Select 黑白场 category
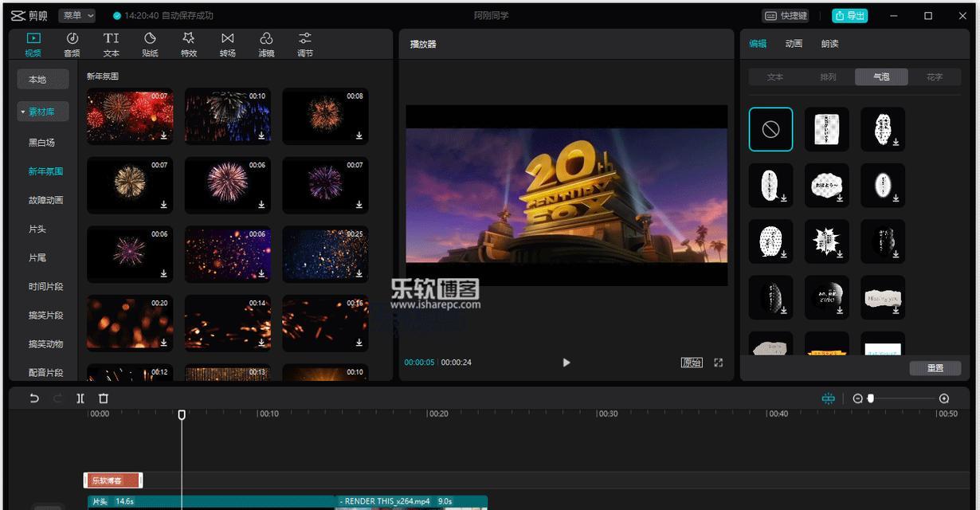Viewport: 980px width, 510px height. pos(42,143)
